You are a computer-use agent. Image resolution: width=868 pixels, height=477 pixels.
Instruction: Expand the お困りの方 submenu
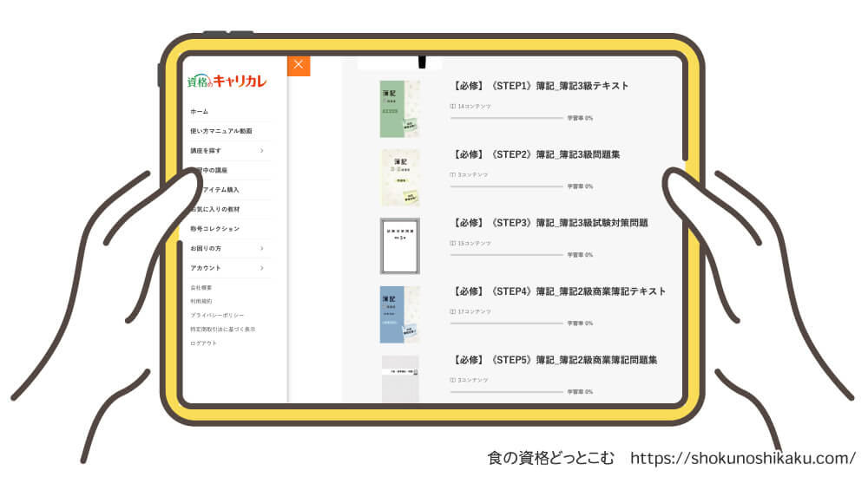coord(261,249)
